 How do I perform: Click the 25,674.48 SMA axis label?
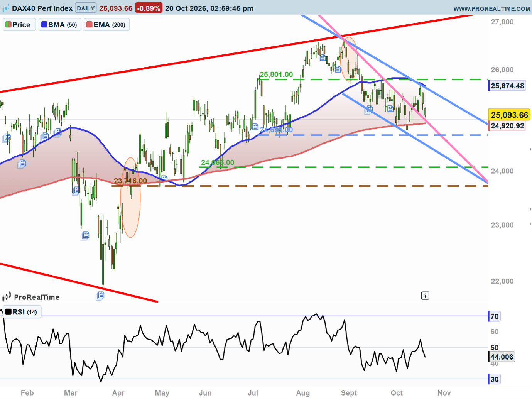tap(507, 86)
